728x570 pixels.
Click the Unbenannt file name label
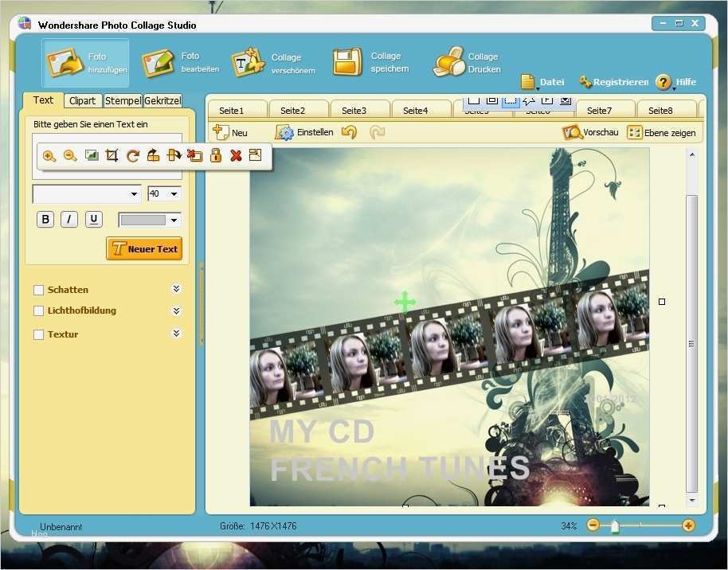point(61,527)
